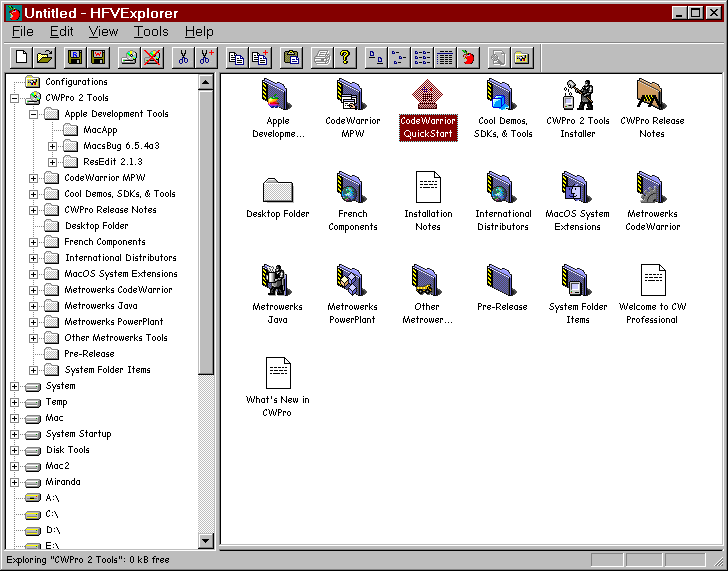The width and height of the screenshot is (728, 571).
Task: Select Desktop Folder in the tree
Action: click(x=96, y=226)
